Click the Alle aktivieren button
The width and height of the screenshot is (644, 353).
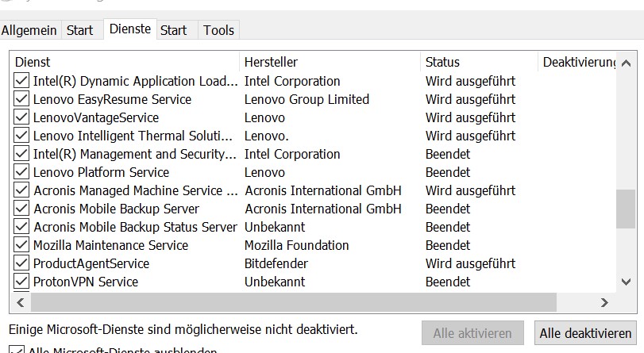point(472,333)
